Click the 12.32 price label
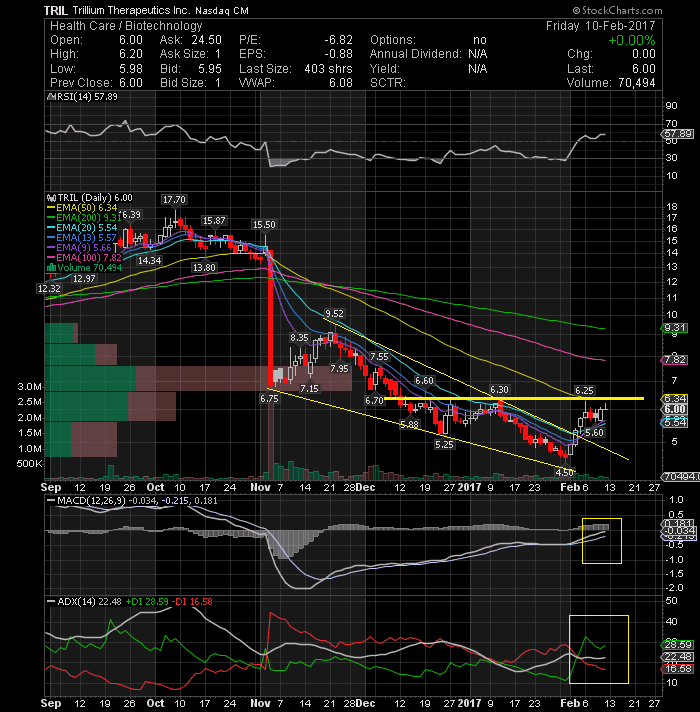This screenshot has height=712, width=700. pyautogui.click(x=49, y=288)
